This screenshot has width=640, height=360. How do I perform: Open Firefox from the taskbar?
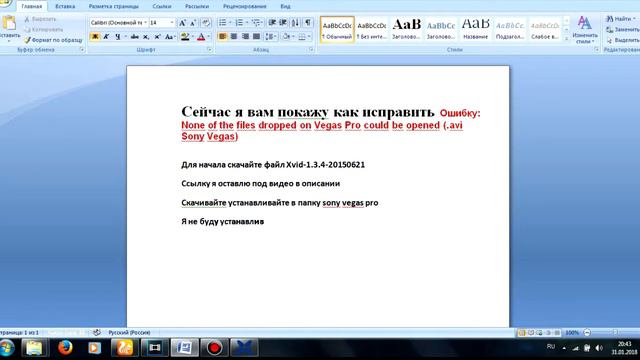[65, 348]
